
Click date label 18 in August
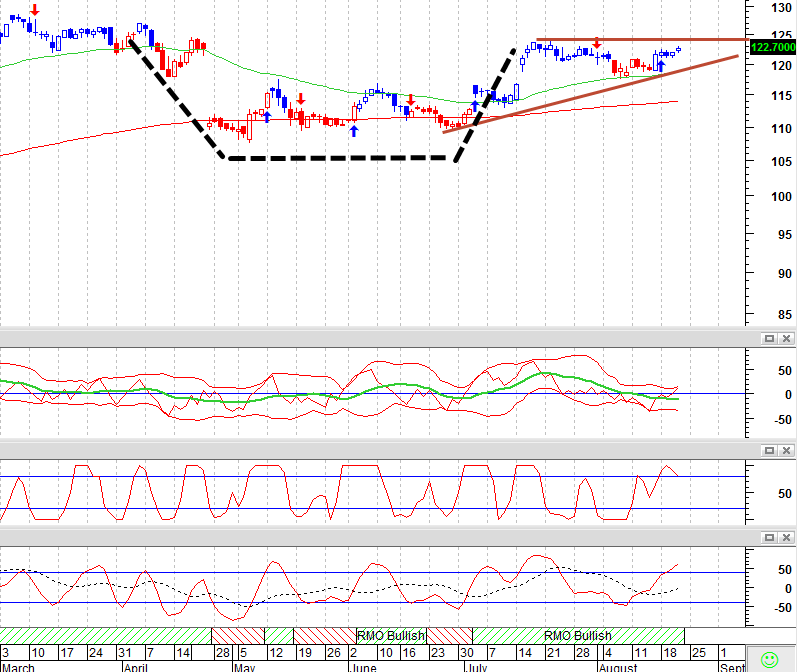click(669, 653)
